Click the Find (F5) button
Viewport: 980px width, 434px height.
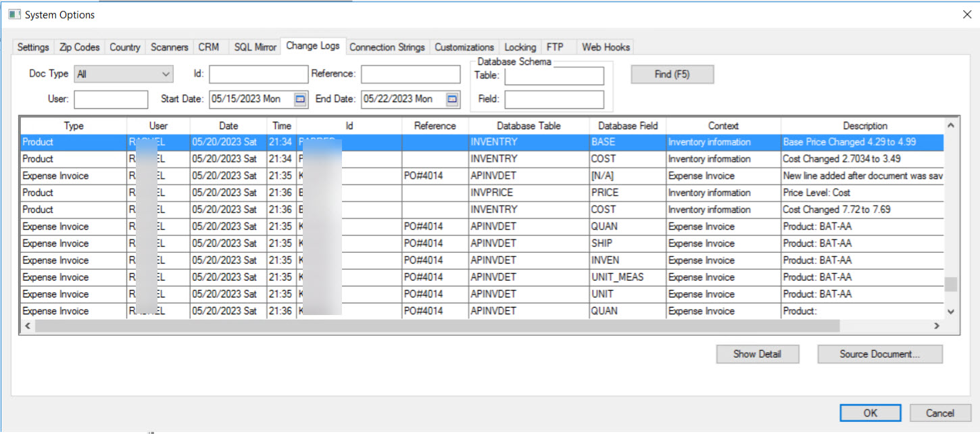(x=672, y=74)
